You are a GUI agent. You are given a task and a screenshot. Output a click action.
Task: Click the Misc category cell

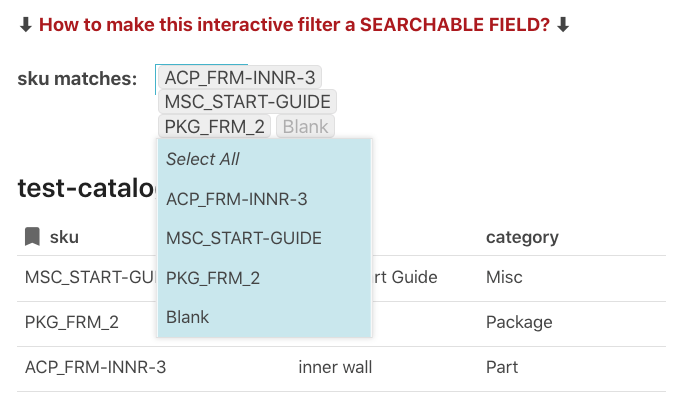tap(503, 277)
